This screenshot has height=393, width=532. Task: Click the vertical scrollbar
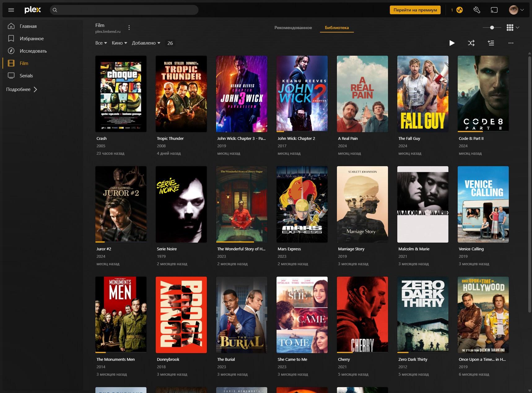click(x=530, y=184)
